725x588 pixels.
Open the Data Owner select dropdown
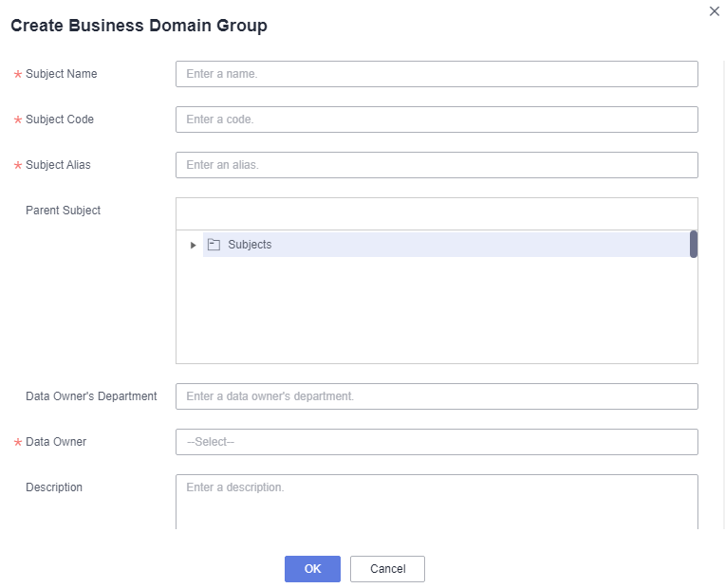[437, 442]
